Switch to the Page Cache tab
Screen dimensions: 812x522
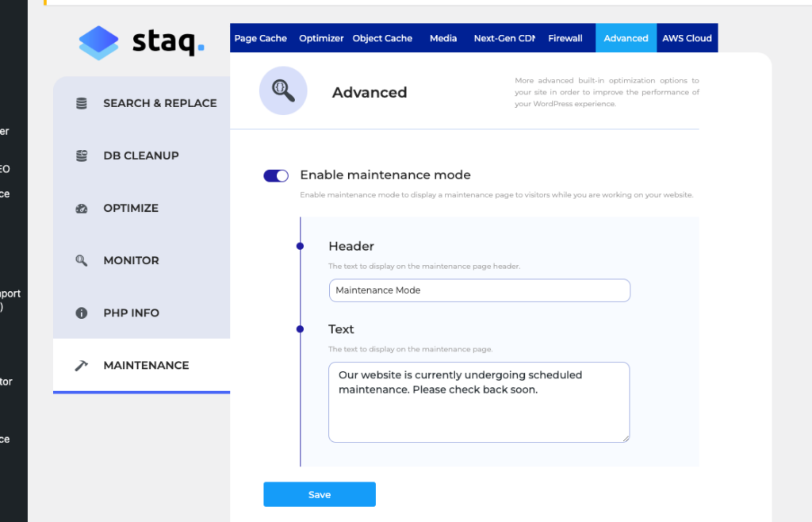pyautogui.click(x=261, y=37)
